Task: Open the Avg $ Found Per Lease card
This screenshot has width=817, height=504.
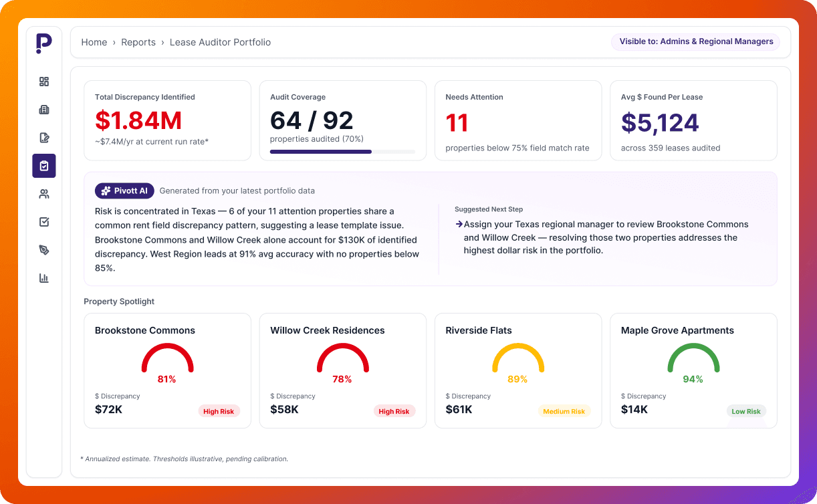Action: [x=693, y=121]
